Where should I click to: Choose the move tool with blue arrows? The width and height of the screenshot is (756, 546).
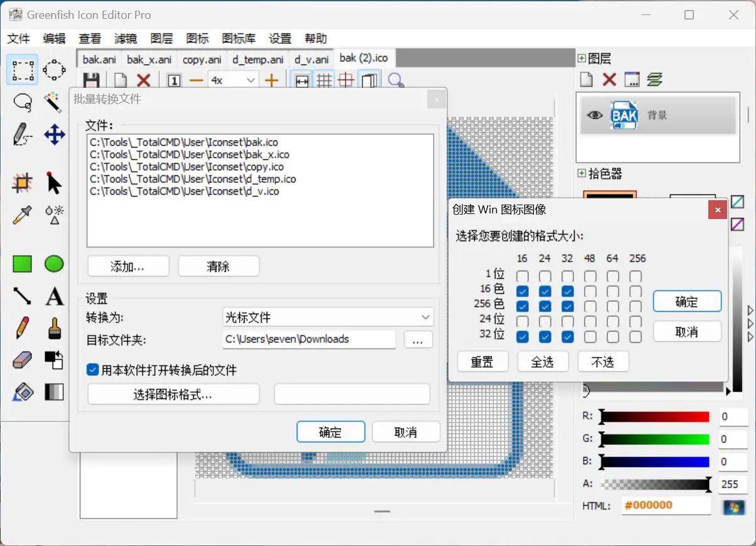click(54, 134)
